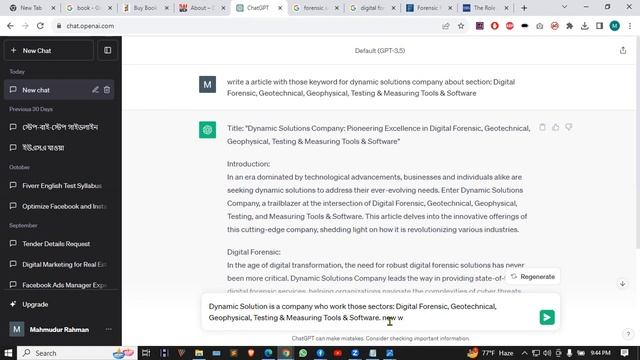Screen dimensions: 640x360
Task: Bookmark this page with the star icon
Action: point(461,26)
